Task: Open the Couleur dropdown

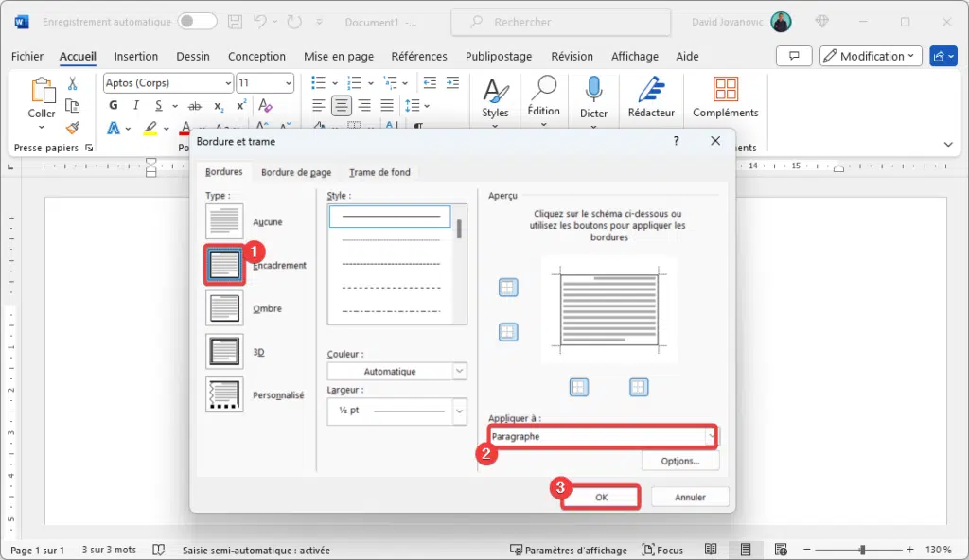Action: 459,371
